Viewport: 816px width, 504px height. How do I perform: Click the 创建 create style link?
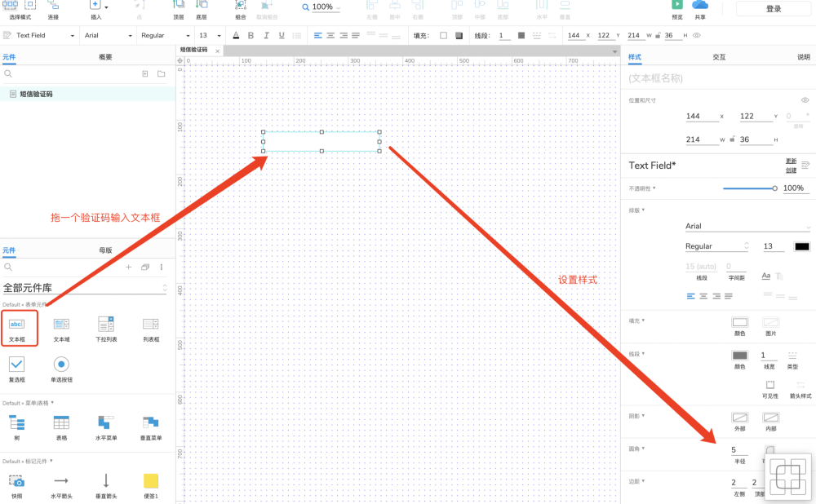coord(791,170)
